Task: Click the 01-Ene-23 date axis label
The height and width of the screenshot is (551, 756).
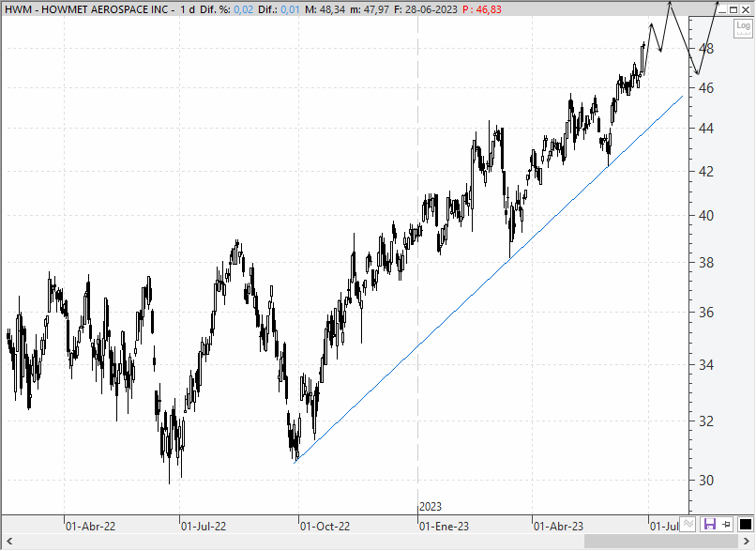Action: (444, 526)
